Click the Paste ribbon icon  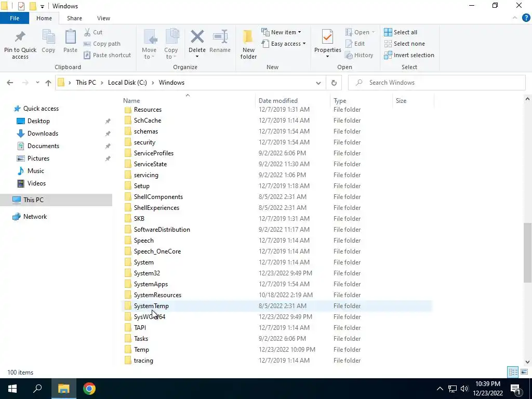click(x=70, y=37)
